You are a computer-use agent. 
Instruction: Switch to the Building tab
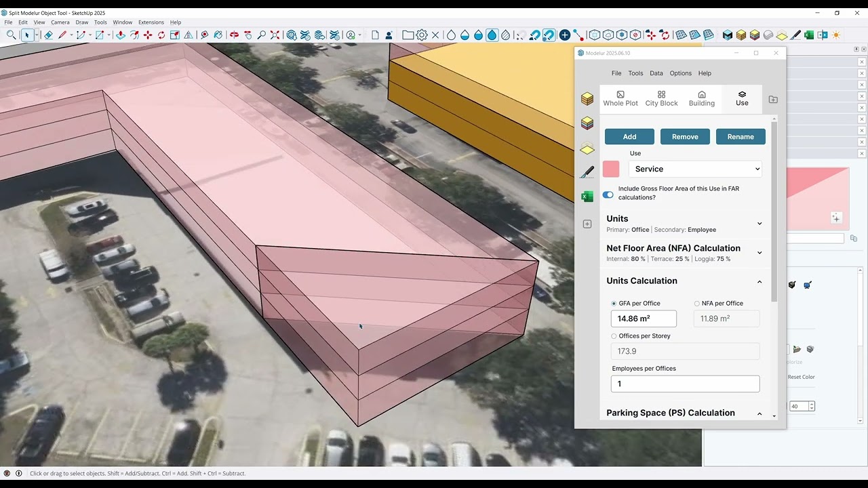pos(702,98)
